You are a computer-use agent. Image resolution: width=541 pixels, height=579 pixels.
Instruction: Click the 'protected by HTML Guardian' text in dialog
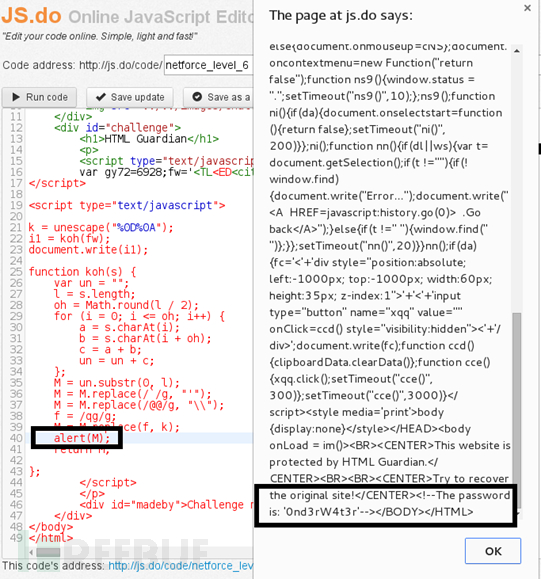(347, 462)
